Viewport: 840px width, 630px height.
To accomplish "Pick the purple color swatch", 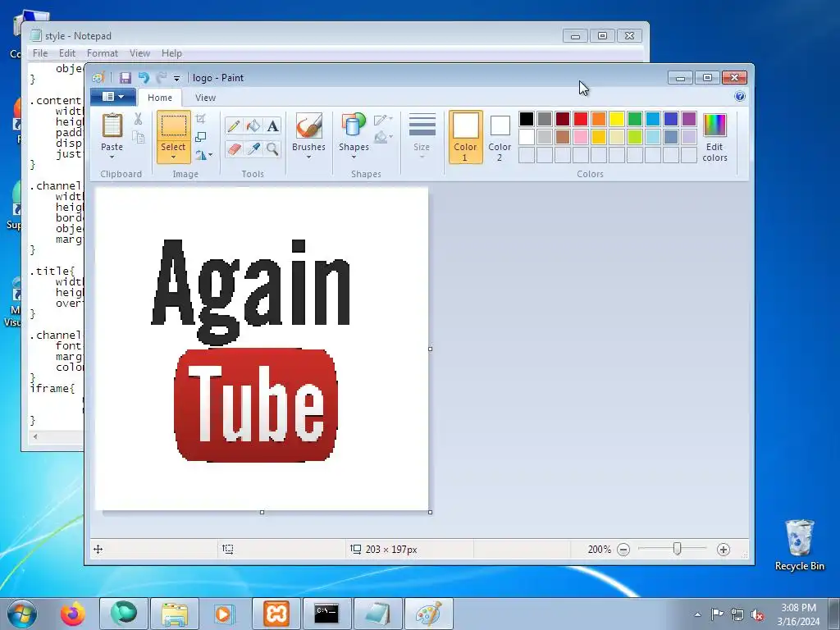I will (x=689, y=118).
